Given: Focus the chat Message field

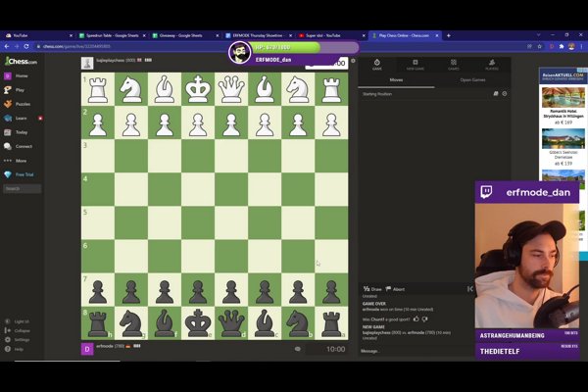Looking at the screenshot, I should (416, 351).
